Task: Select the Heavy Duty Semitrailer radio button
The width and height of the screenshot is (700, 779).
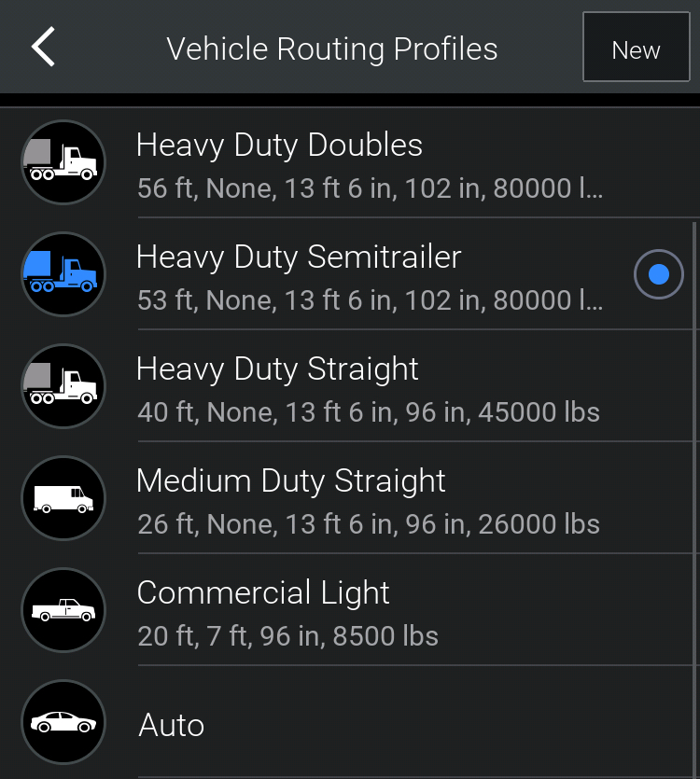Action: click(658, 274)
